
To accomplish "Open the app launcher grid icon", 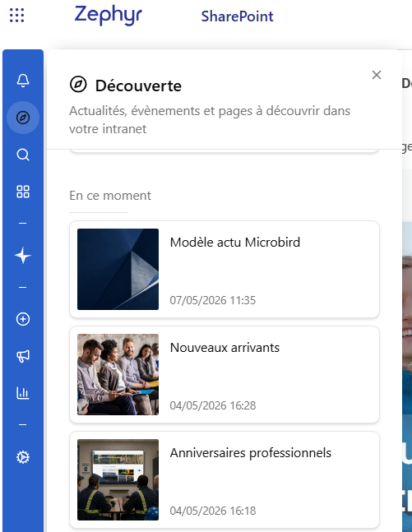I will click(17, 16).
